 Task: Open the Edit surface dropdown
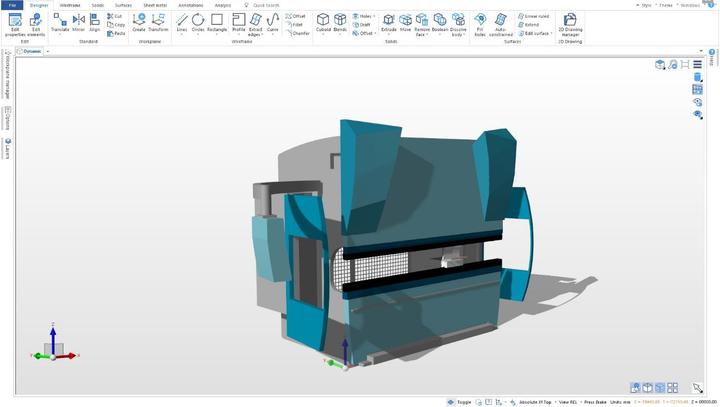coord(537,33)
